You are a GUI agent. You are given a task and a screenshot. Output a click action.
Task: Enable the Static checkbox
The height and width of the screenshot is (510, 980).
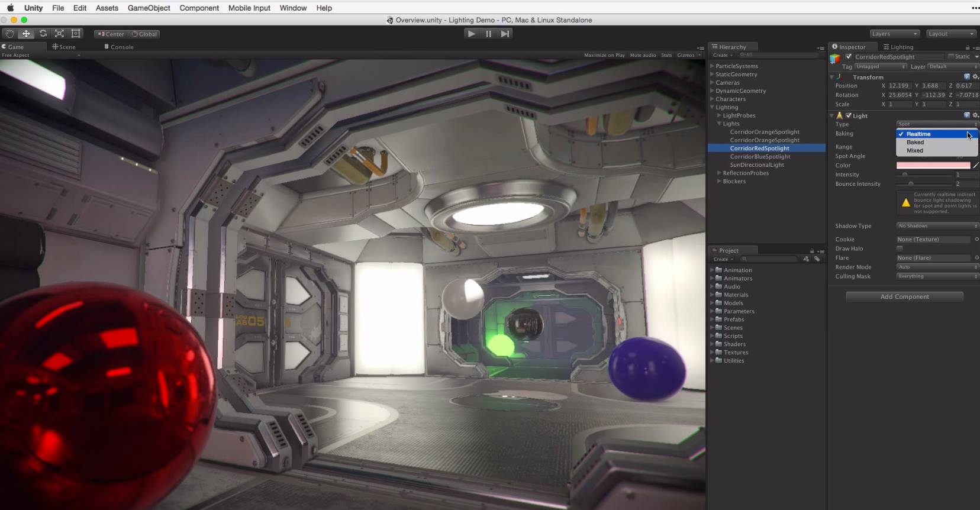(951, 57)
